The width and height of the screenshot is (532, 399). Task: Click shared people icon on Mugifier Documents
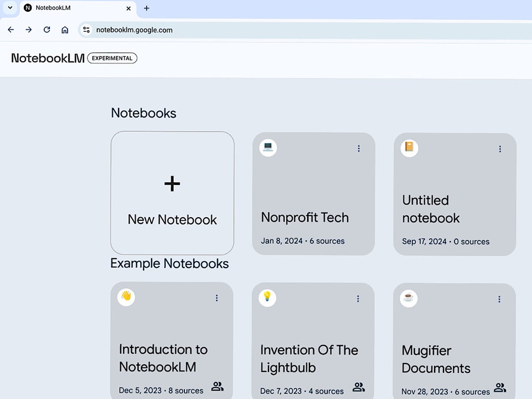500,388
